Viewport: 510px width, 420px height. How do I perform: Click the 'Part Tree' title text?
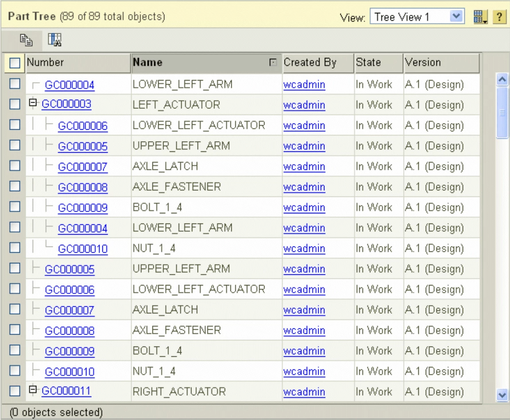(x=32, y=16)
